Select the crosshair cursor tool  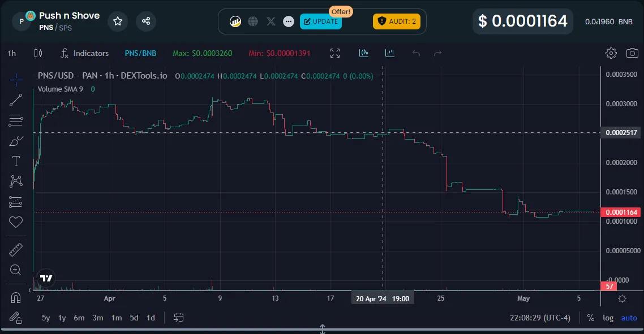pos(16,80)
